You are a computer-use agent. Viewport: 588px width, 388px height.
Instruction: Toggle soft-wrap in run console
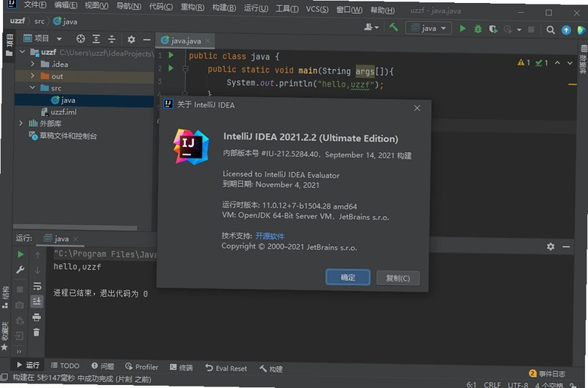coord(37,287)
